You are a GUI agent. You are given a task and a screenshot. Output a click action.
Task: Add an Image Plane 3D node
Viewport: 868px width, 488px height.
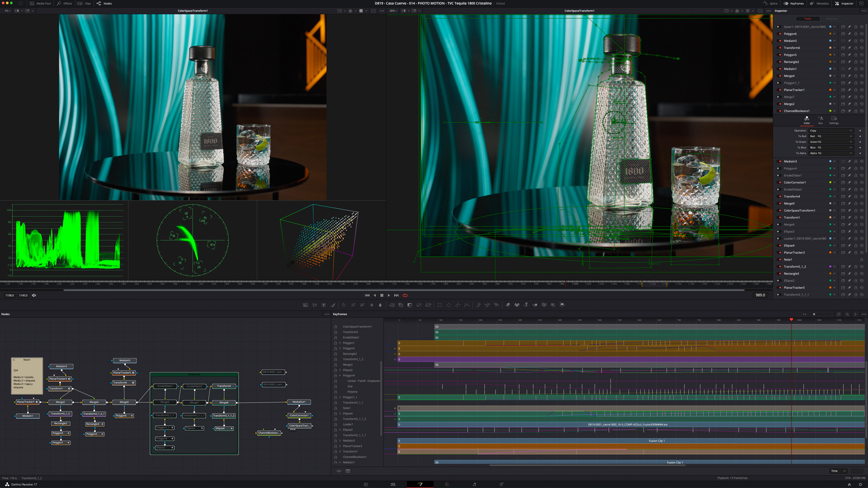click(x=508, y=305)
